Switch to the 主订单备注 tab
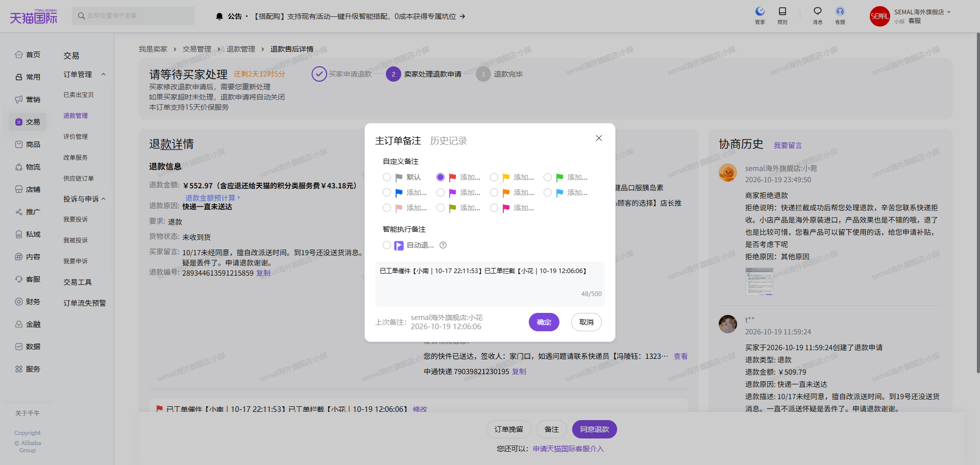This screenshot has width=980, height=465. 398,141
